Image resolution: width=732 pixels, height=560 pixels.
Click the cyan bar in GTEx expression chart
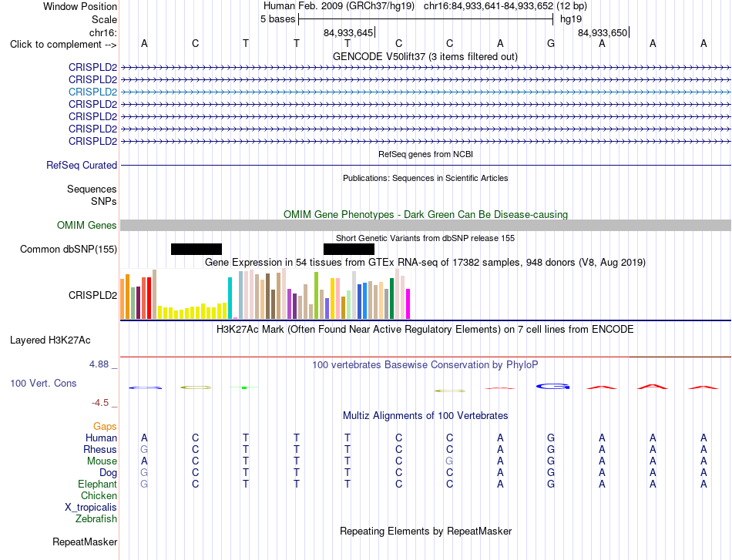pos(230,298)
